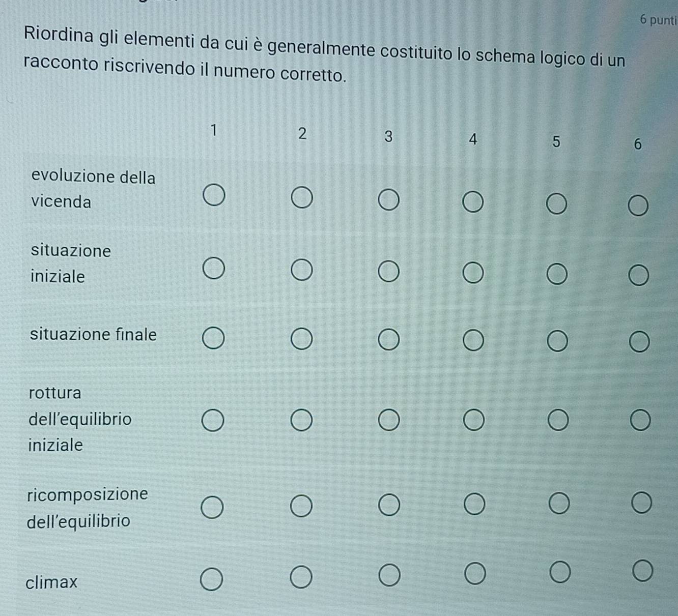678x616 pixels.
Task: Select 4 for climax
Action: 474,574
